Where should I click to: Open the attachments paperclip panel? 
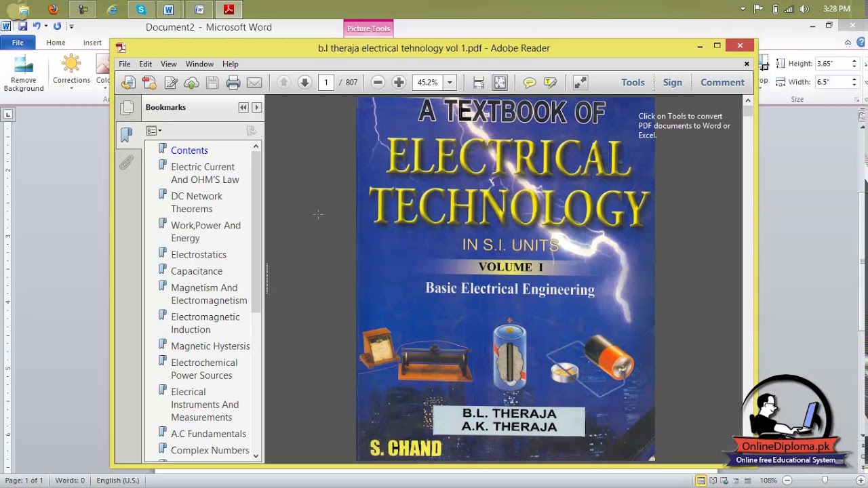coord(127,163)
